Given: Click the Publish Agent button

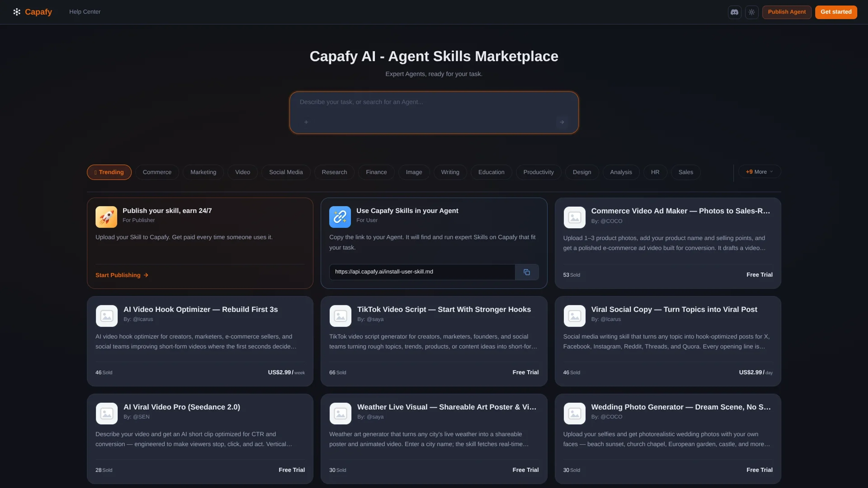Looking at the screenshot, I should pyautogui.click(x=787, y=12).
